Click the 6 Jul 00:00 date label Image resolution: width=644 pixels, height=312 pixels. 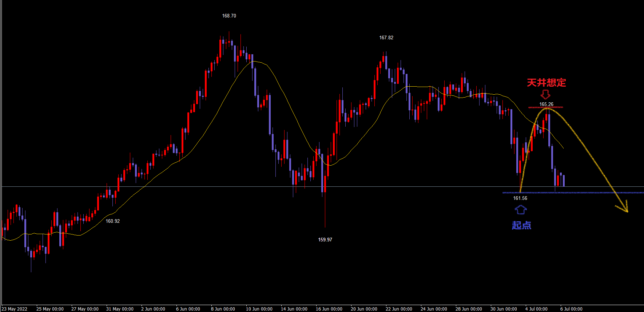point(571,309)
